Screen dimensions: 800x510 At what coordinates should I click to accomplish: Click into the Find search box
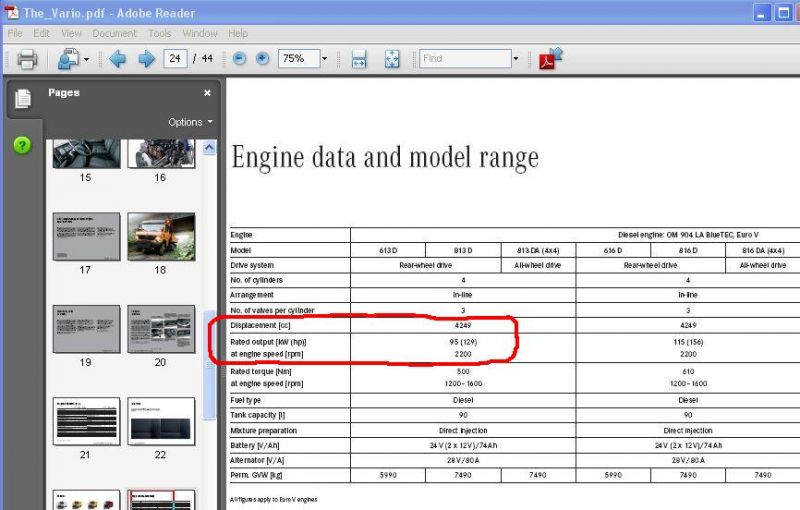(465, 59)
